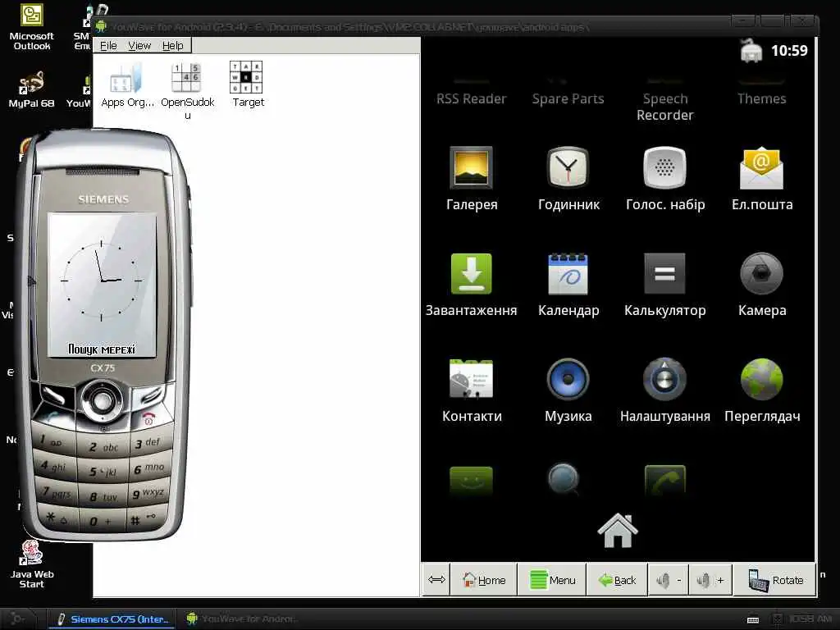Open the MyPal 68 desktop shortcut

(x=32, y=89)
